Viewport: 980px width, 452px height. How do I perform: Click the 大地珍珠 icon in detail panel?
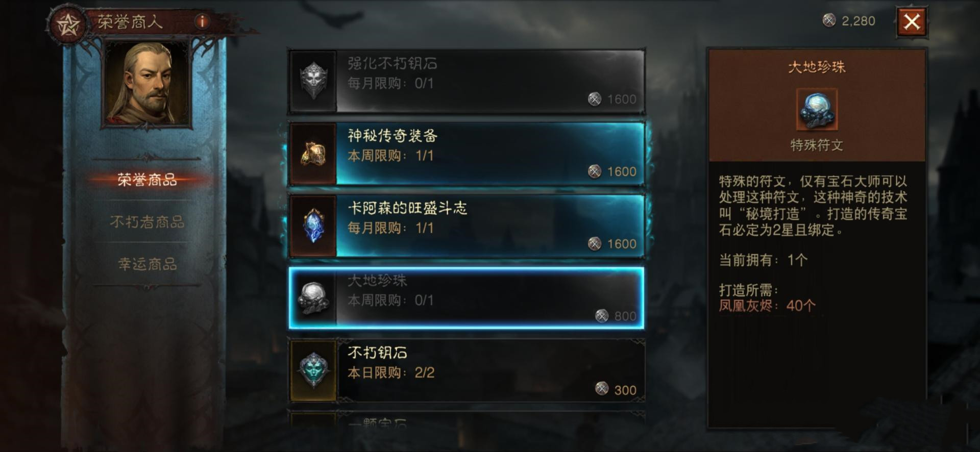click(817, 109)
